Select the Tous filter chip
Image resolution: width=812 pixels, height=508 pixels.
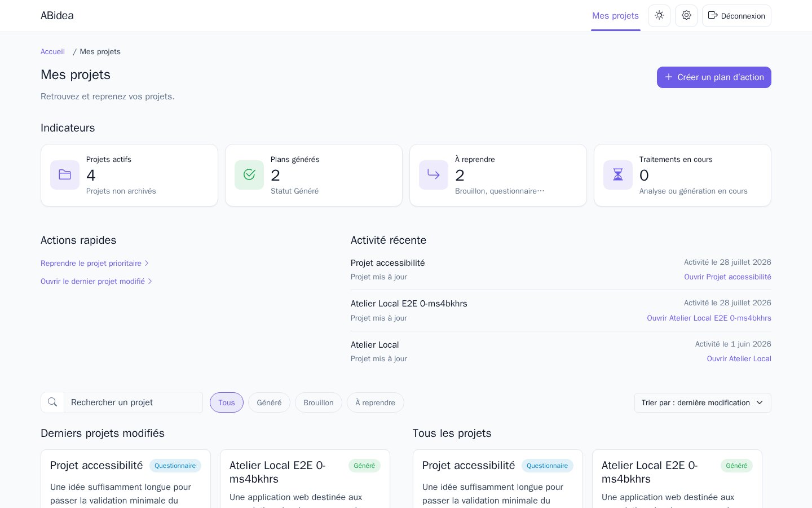[x=227, y=402]
